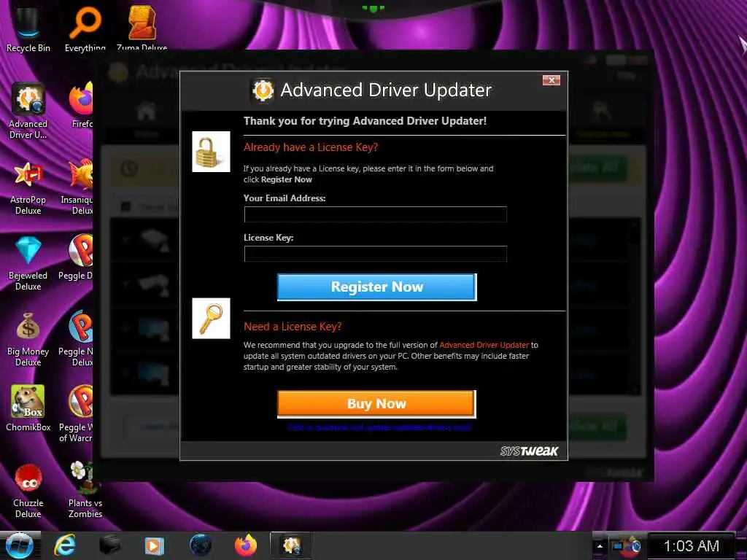The image size is (747, 560).
Task: Open the network tray icon
Action: (x=618, y=546)
